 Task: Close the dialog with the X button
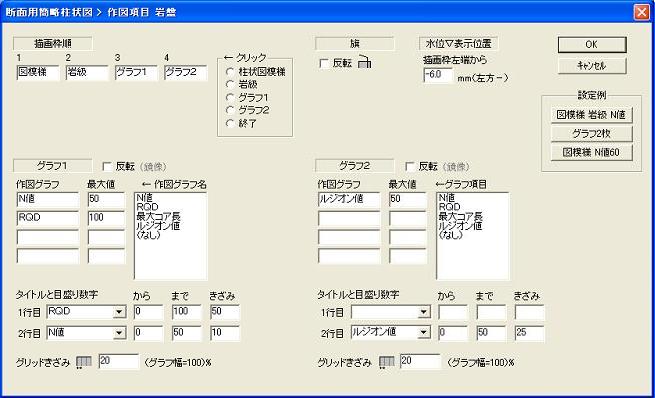click(642, 12)
